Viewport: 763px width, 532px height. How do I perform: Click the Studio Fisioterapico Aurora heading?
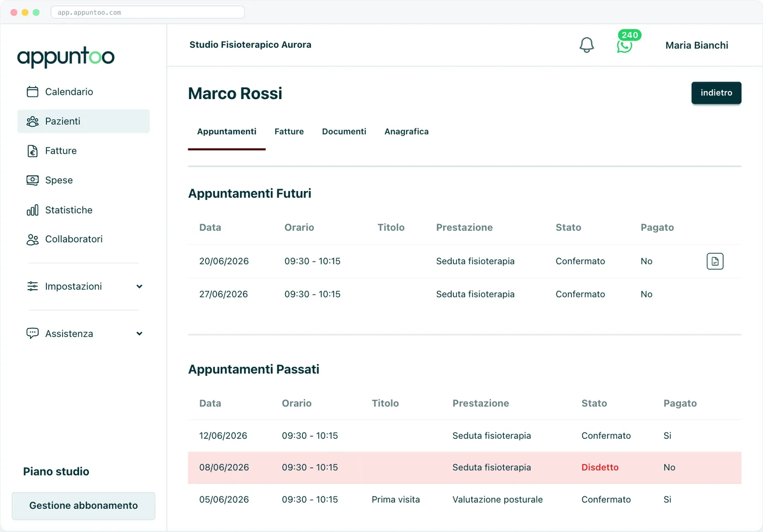point(250,45)
